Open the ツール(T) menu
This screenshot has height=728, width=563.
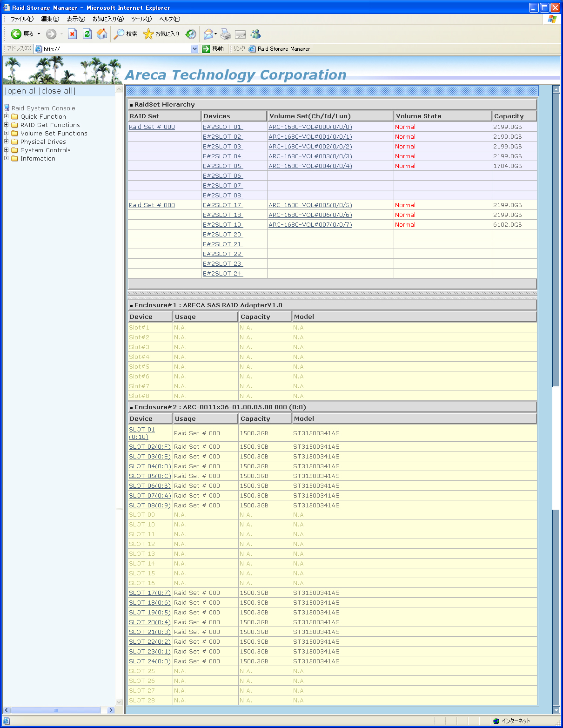click(141, 19)
